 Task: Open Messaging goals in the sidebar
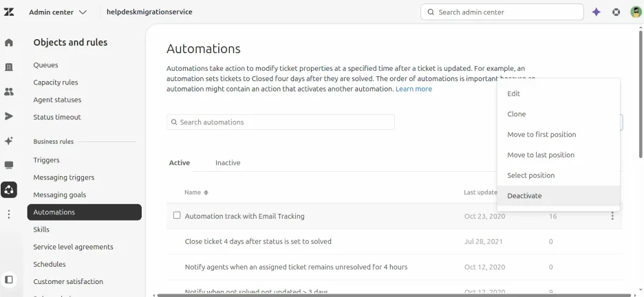point(60,195)
